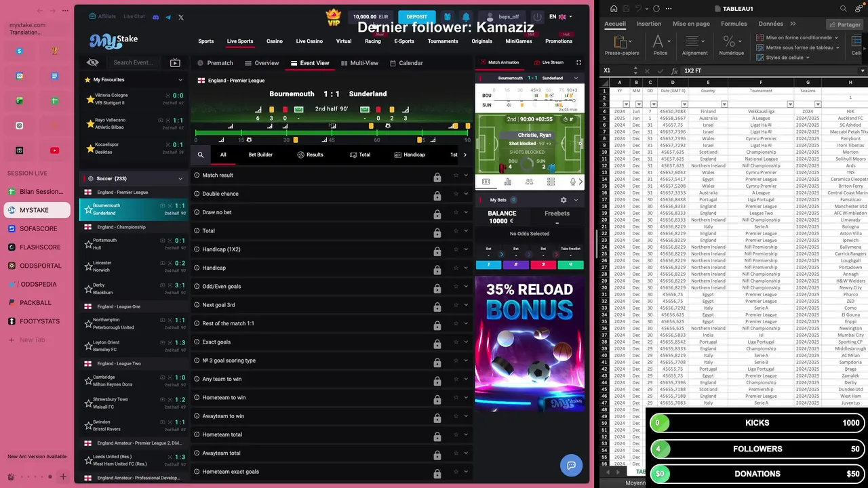Collapse the My Bets panel chevron
This screenshot has width=868, height=488.
(576, 200)
